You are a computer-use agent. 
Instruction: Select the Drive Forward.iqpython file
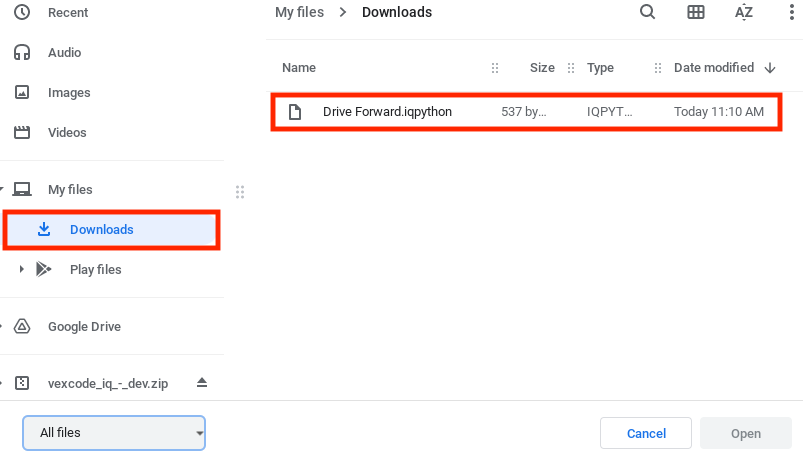387,112
